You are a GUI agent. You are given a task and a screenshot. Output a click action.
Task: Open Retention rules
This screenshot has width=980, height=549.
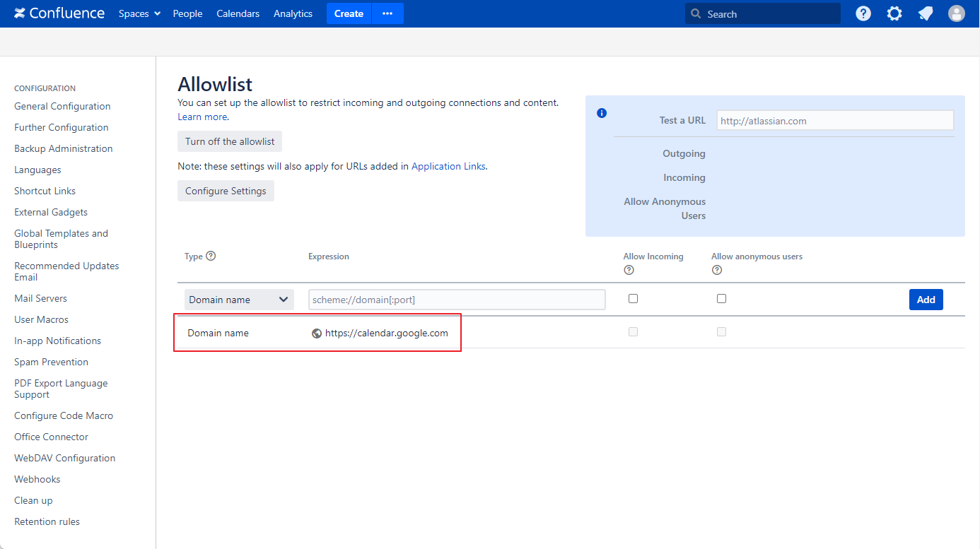pyautogui.click(x=47, y=521)
